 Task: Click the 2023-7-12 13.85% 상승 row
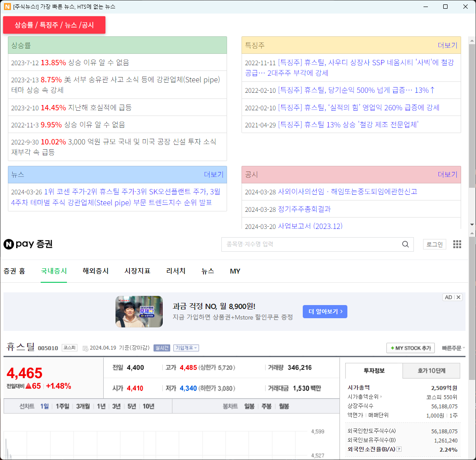118,63
